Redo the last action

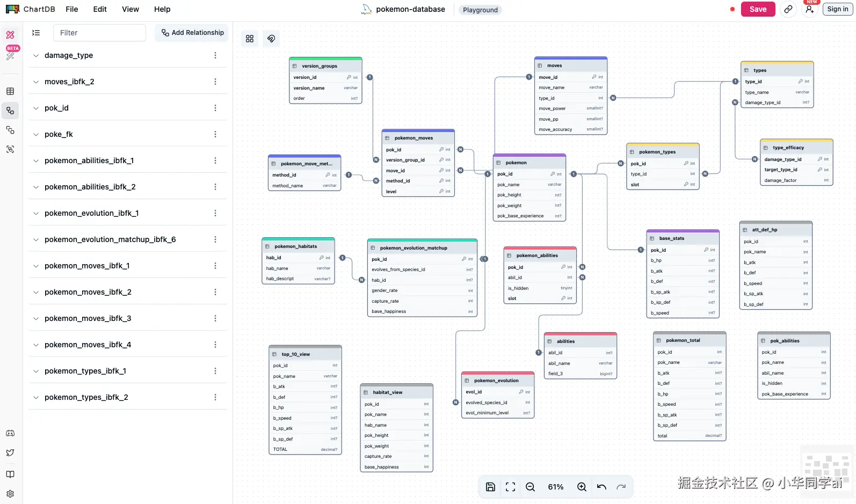point(621,487)
